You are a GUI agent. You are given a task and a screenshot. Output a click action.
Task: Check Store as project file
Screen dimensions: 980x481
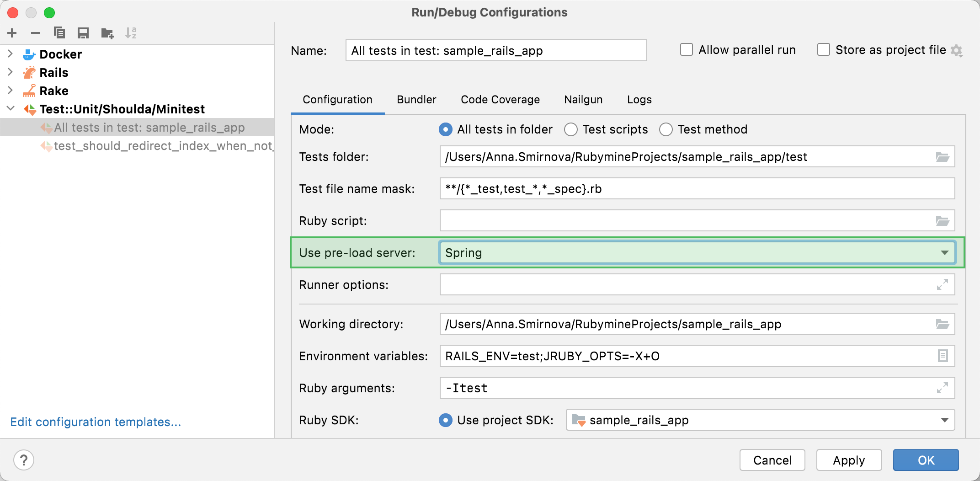click(824, 49)
